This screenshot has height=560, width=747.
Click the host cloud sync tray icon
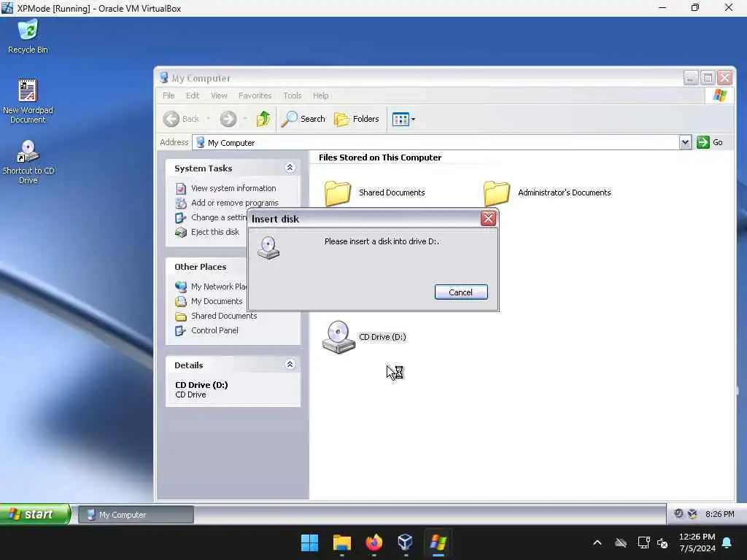coord(620,542)
